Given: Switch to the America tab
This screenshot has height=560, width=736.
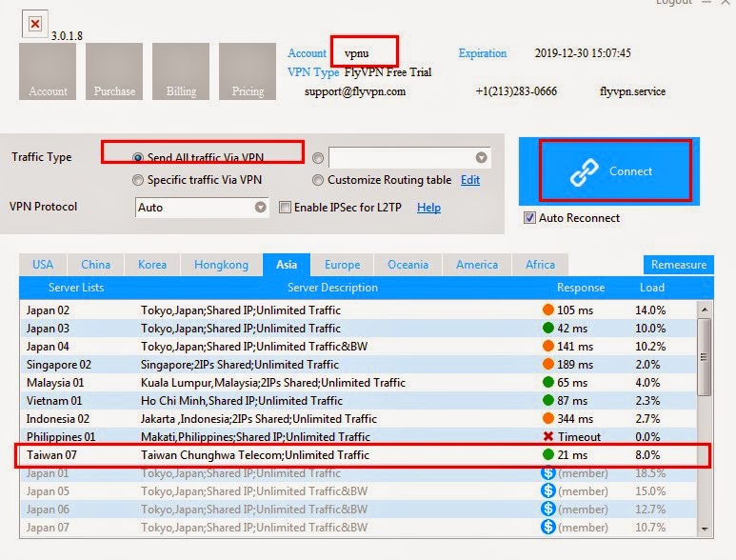Looking at the screenshot, I should click(x=477, y=265).
